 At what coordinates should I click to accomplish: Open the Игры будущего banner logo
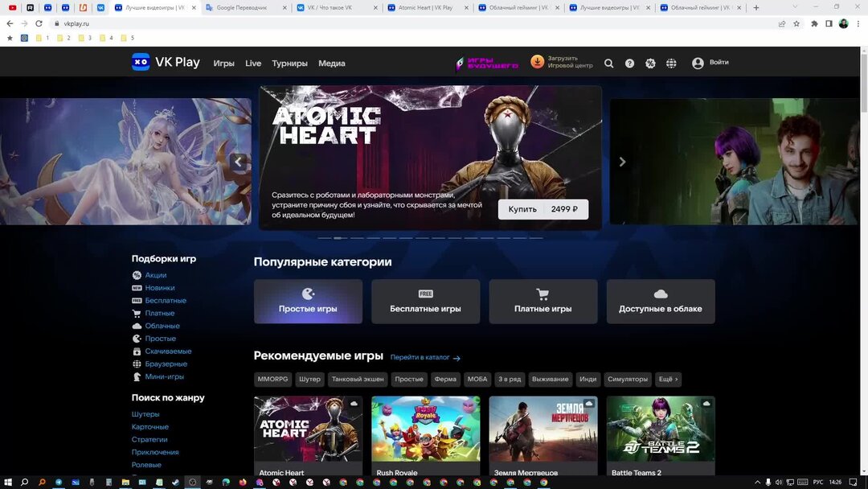[486, 63]
